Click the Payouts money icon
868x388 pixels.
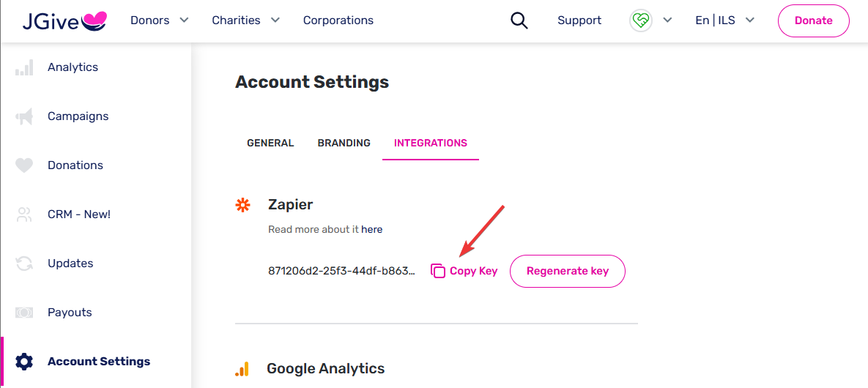(24, 313)
